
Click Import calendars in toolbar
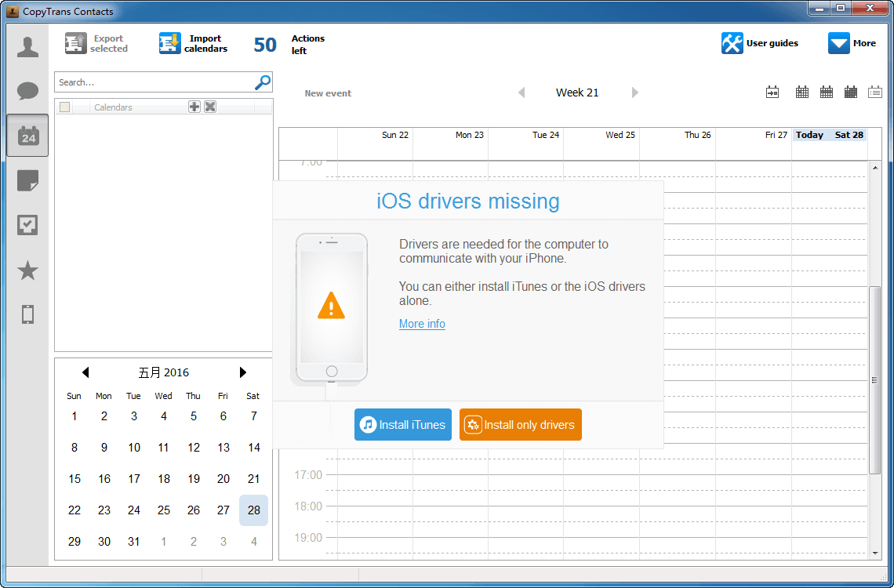pyautogui.click(x=193, y=44)
